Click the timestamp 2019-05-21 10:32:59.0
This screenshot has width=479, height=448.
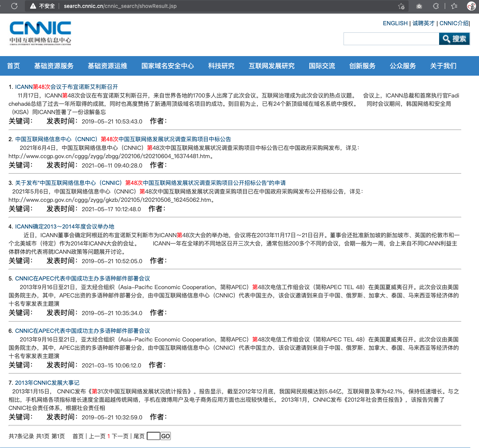(112, 418)
